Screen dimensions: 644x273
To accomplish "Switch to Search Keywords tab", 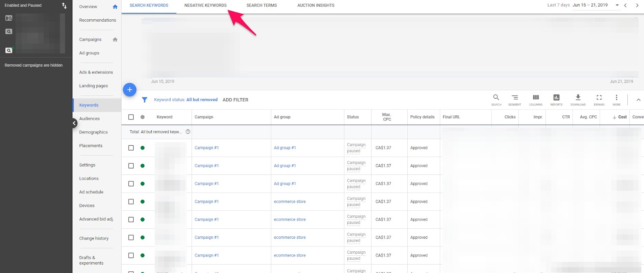I will pos(149,5).
